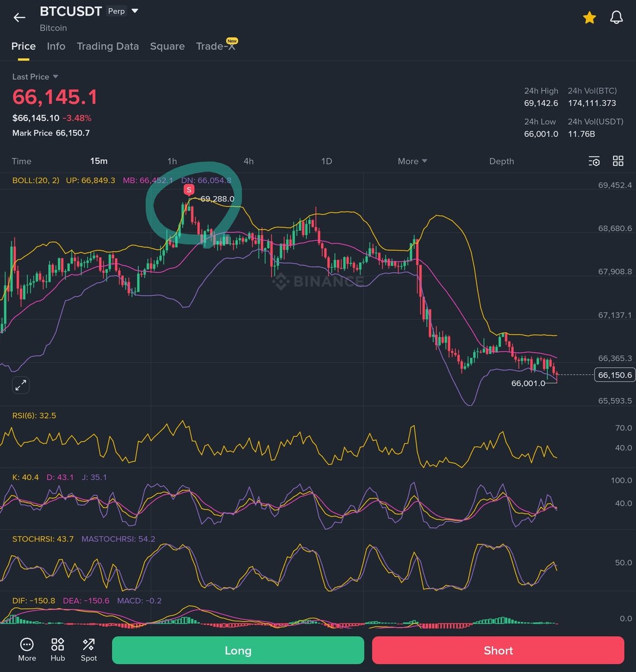Select the 15m chart interval

tap(99, 161)
